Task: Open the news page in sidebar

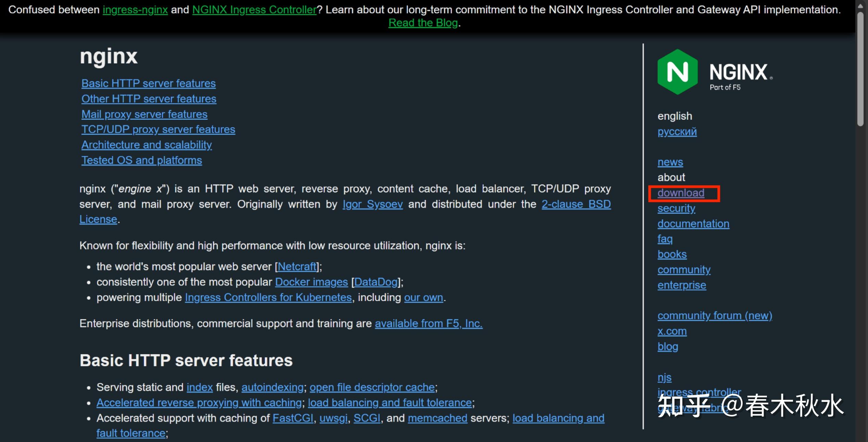Action: point(670,162)
